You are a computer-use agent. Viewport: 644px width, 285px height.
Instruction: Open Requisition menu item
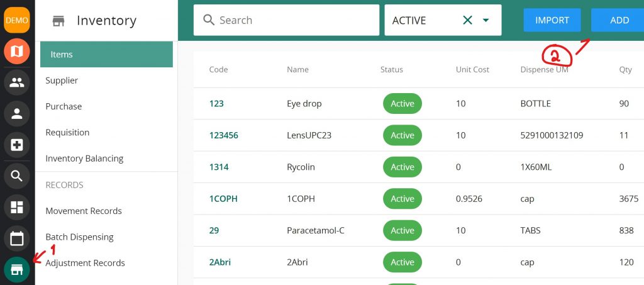coord(67,132)
